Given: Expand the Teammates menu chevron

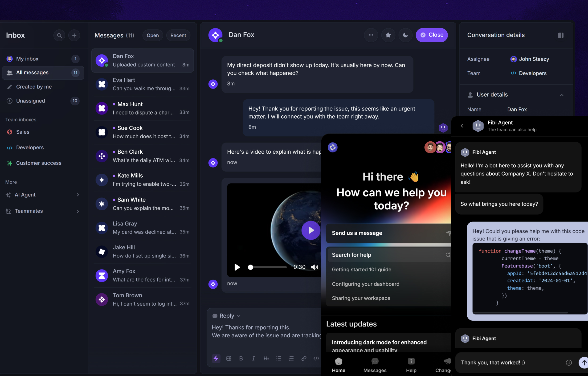Looking at the screenshot, I should tap(78, 211).
